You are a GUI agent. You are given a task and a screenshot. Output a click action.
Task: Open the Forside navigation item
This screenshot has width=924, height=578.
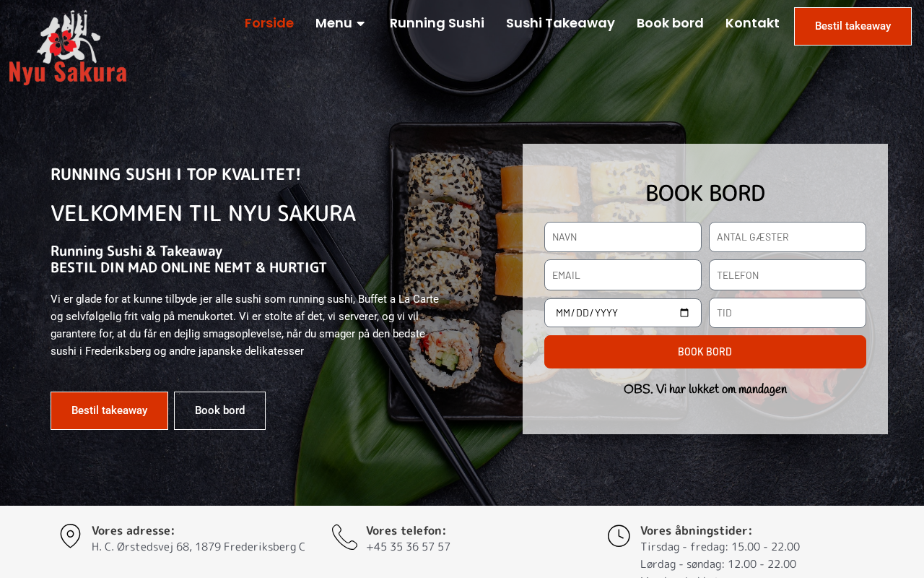(x=269, y=23)
